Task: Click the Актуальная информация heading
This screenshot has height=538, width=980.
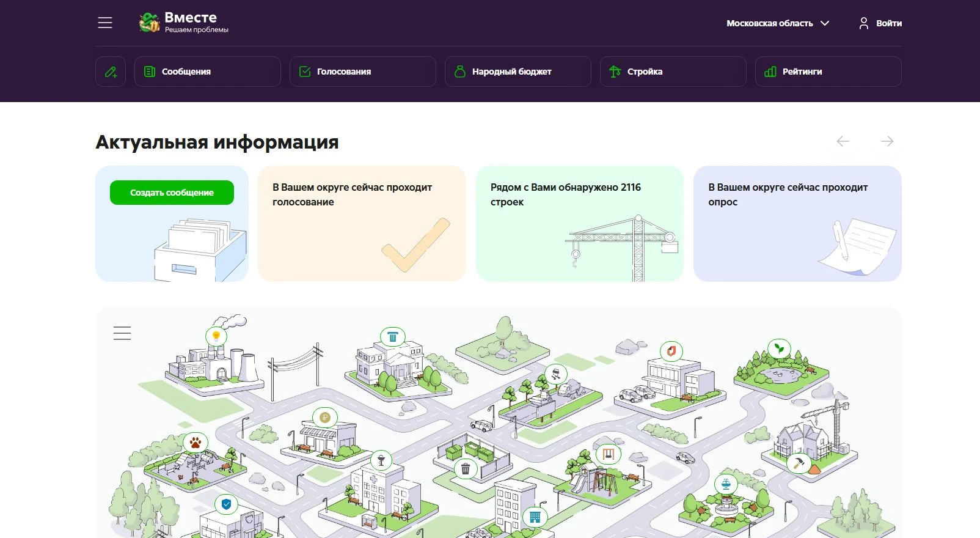Action: tap(217, 142)
